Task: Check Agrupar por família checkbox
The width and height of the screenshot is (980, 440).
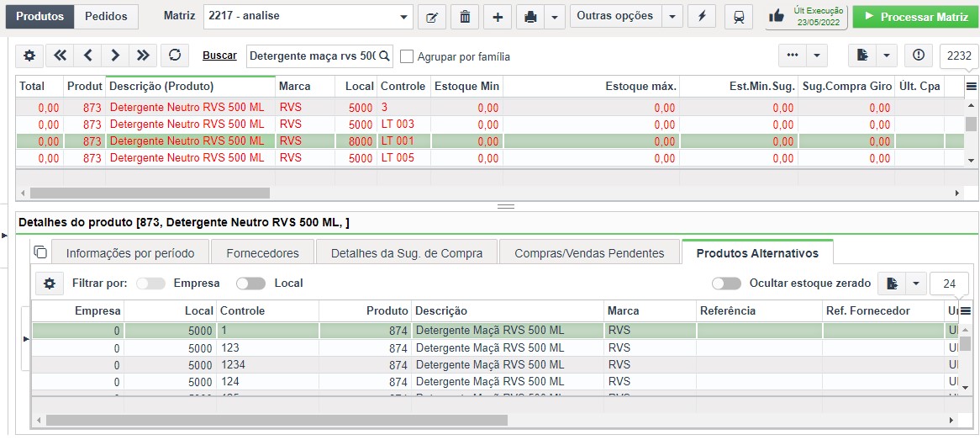Action: click(x=407, y=56)
